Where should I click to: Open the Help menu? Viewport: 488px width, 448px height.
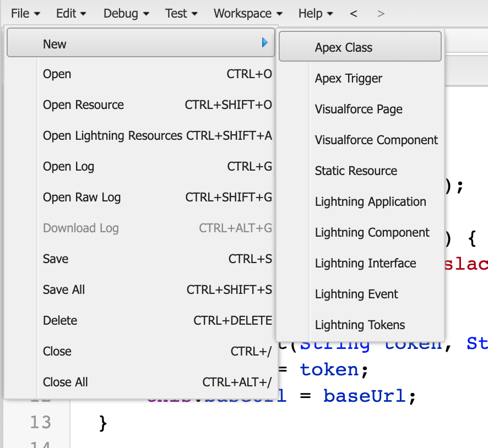click(x=316, y=14)
